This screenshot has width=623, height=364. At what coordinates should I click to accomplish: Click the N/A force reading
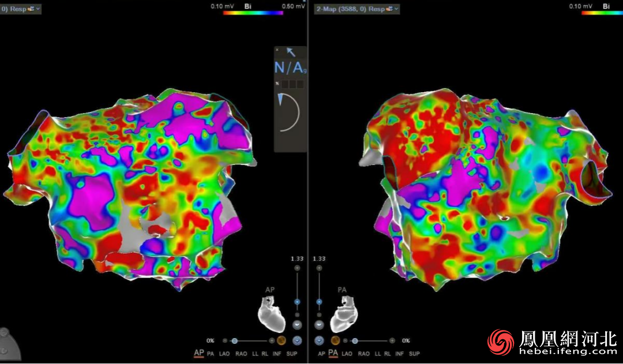tap(290, 68)
